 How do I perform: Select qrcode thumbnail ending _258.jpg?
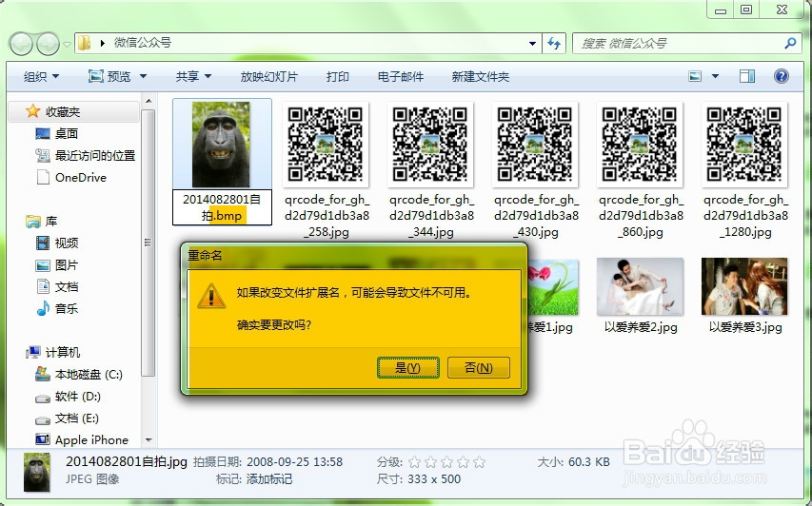pyautogui.click(x=326, y=144)
